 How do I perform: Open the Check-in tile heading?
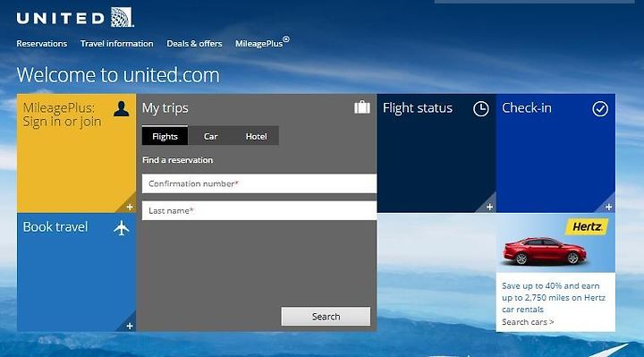point(527,108)
